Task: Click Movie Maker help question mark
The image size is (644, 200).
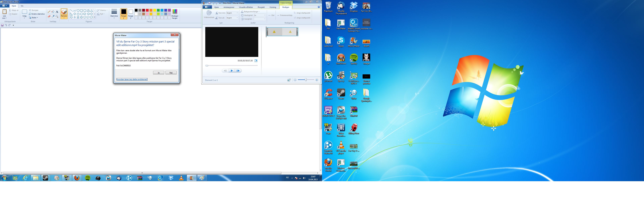Action: (319, 7)
